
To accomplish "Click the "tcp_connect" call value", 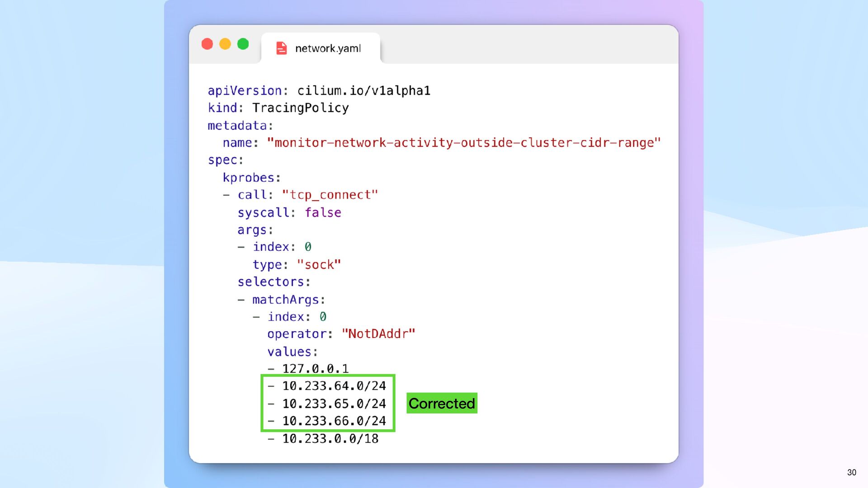I will coord(330,195).
